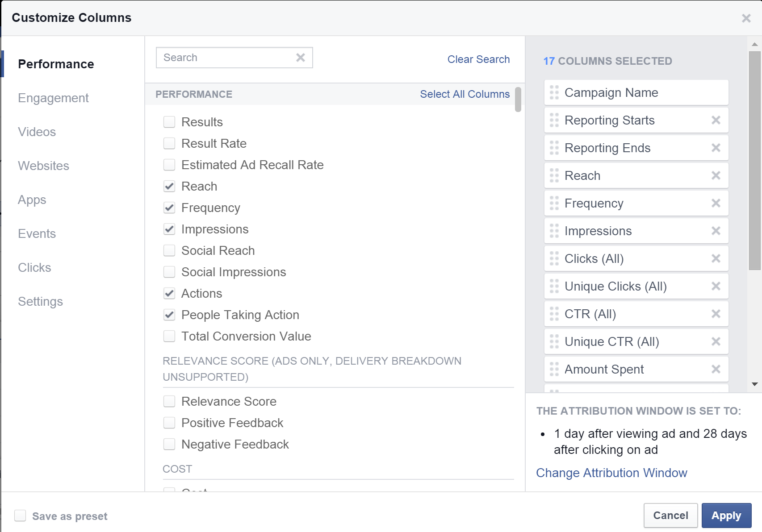Clear the search box using its X icon

click(x=300, y=57)
